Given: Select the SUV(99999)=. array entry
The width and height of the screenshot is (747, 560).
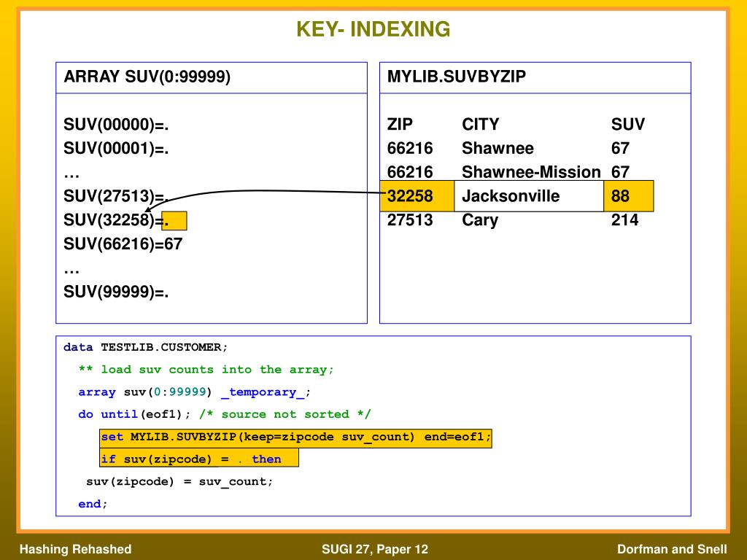Looking at the screenshot, I should (116, 292).
